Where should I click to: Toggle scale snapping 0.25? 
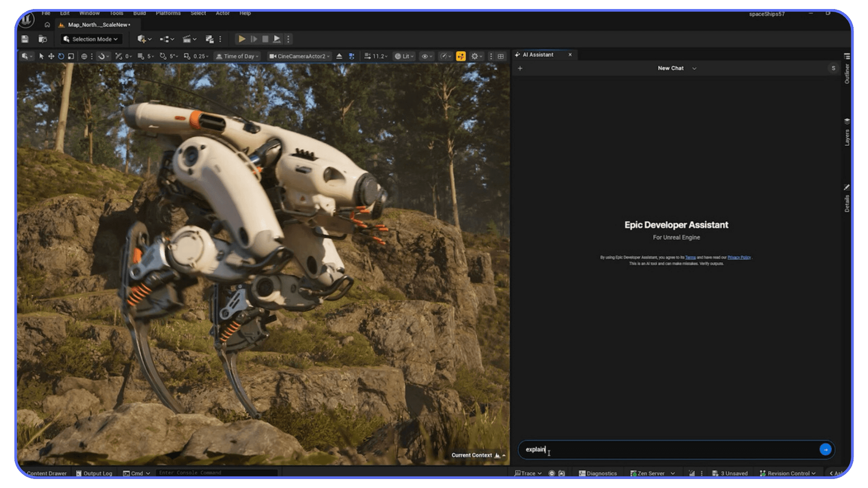tap(196, 56)
